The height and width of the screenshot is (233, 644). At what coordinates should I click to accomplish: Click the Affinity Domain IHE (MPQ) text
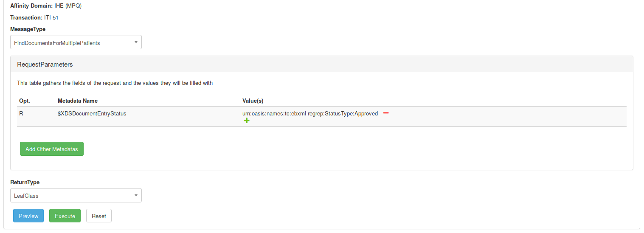[x=46, y=6]
